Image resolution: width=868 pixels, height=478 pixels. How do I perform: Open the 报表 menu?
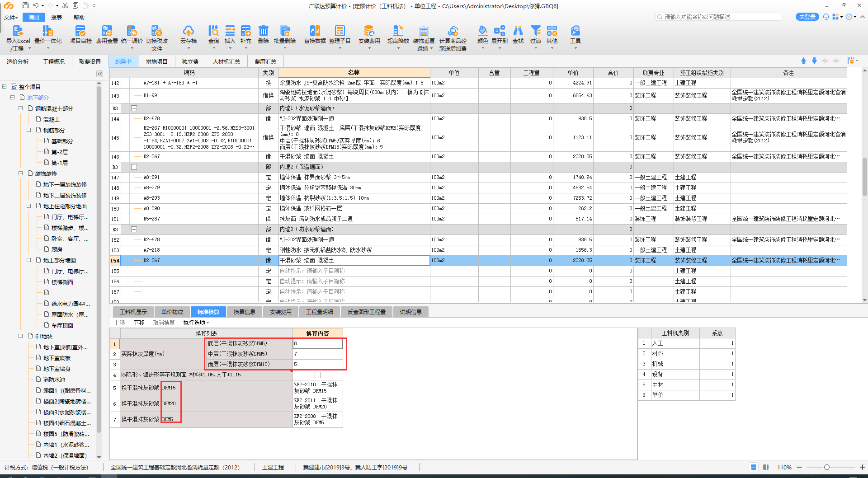(57, 17)
